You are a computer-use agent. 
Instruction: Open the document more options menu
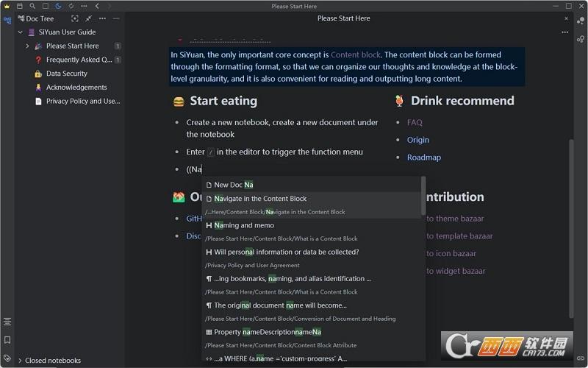[x=564, y=32]
